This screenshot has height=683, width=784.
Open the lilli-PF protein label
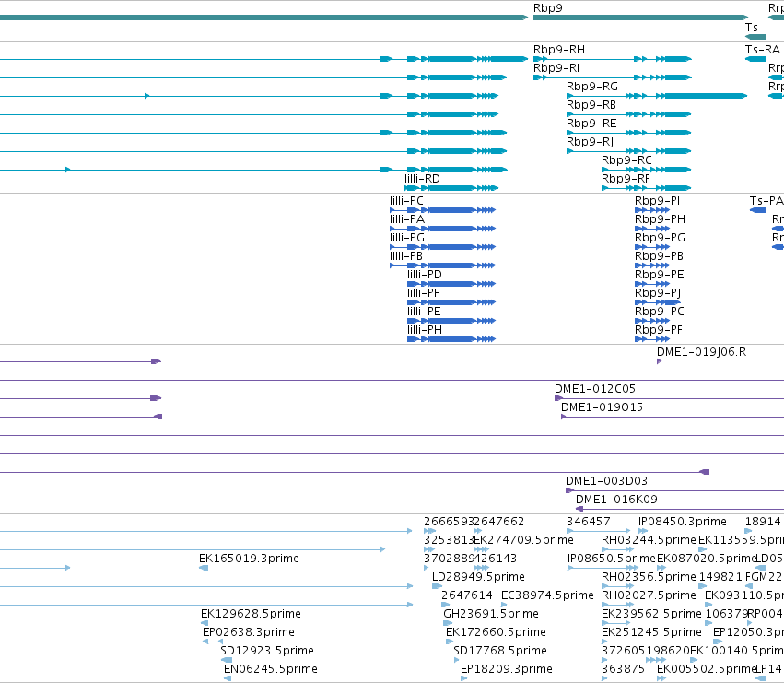click(423, 293)
